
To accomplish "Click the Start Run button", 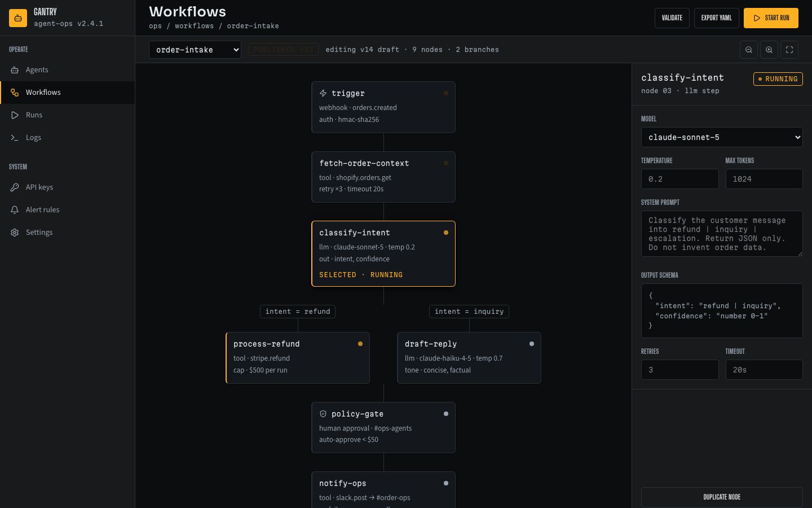I will coord(771,18).
